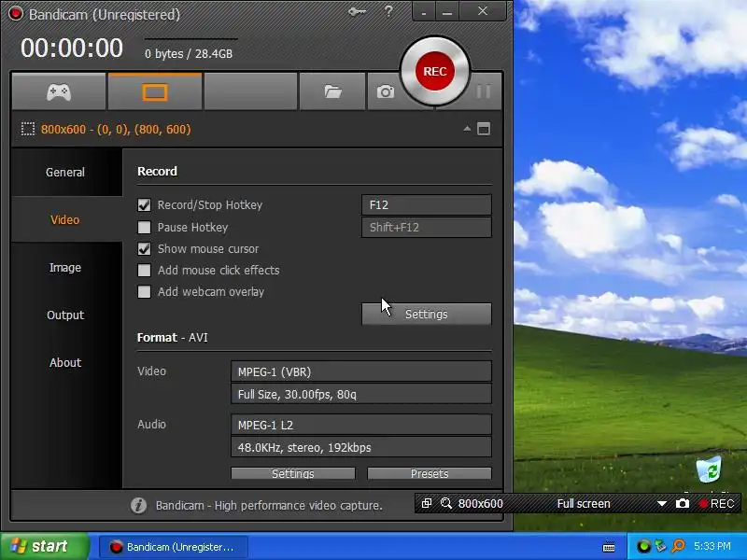Click the pause button beside REC
Screen dimensions: 747x560
483,91
